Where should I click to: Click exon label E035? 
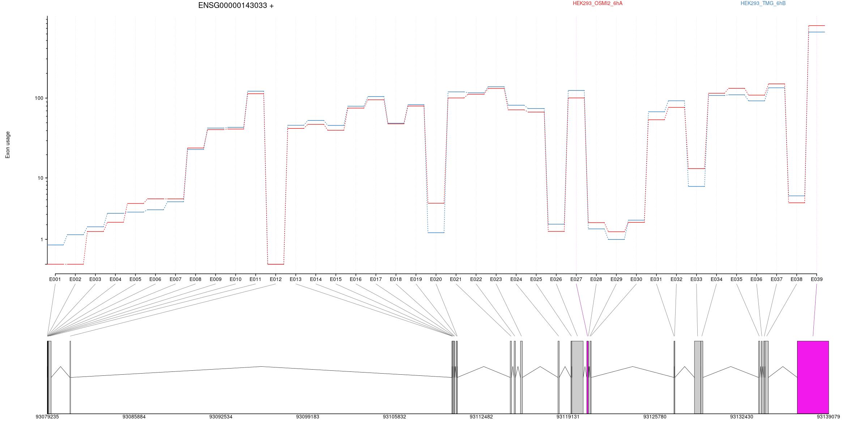pos(736,279)
